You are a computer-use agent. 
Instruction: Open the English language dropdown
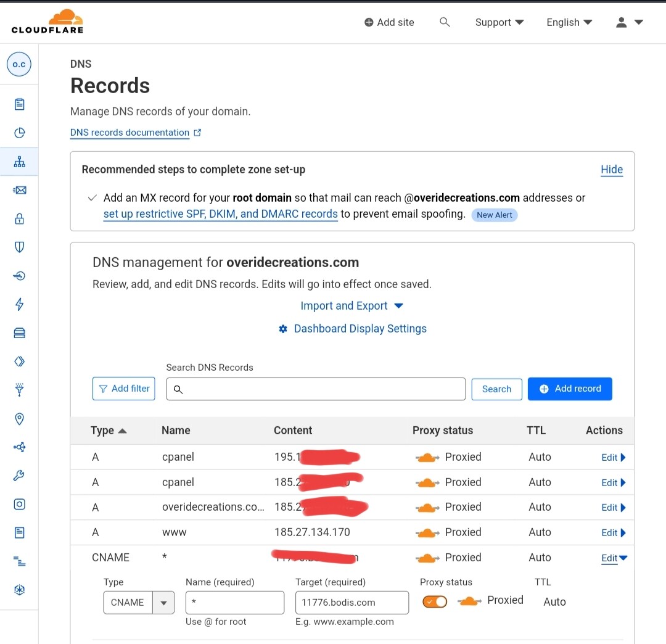569,22
